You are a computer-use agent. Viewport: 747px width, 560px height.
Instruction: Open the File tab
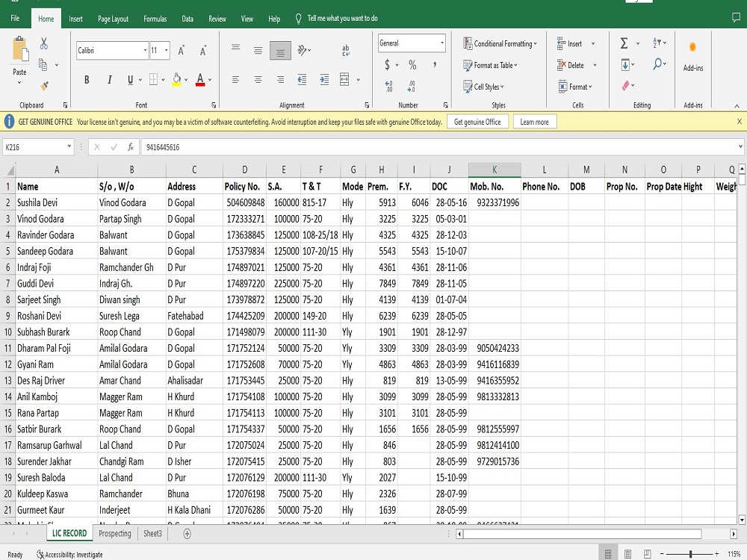(x=15, y=19)
